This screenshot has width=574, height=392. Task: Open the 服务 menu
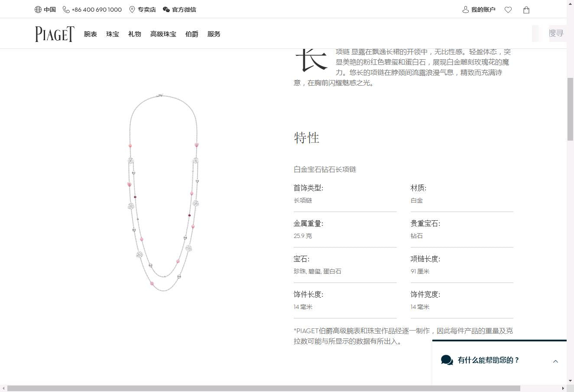coord(214,34)
